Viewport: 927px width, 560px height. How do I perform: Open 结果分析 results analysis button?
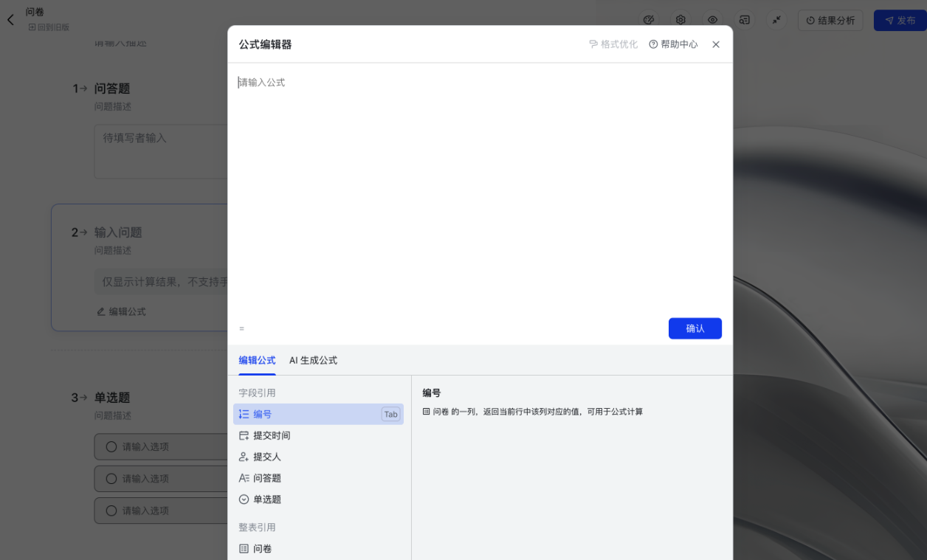(830, 21)
